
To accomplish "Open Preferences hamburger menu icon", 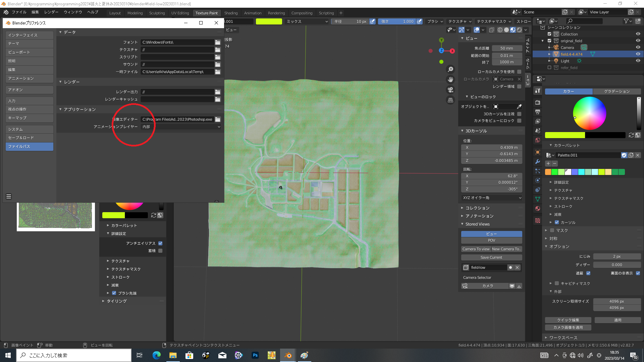I will tap(9, 196).
